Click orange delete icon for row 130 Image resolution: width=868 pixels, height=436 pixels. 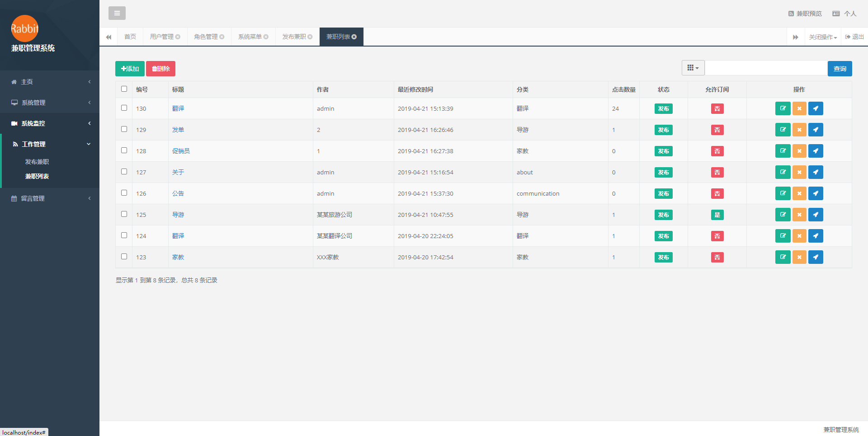(x=799, y=108)
